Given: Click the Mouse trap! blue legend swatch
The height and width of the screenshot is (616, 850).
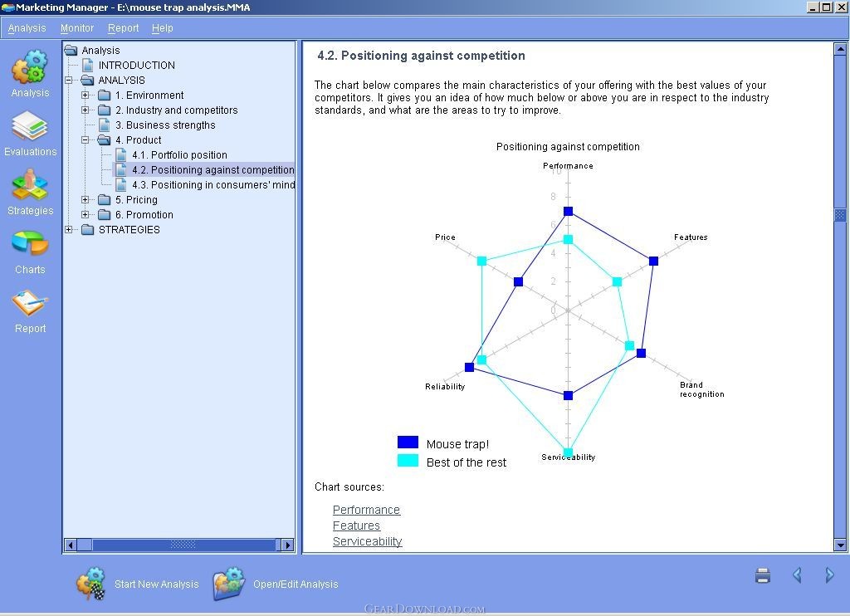Looking at the screenshot, I should tap(408, 442).
